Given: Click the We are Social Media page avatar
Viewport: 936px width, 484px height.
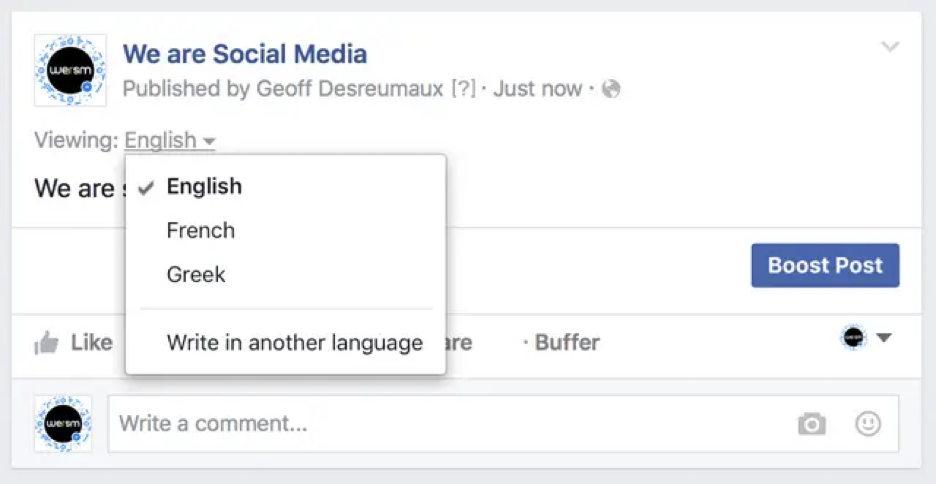Looking at the screenshot, I should pos(69,70).
